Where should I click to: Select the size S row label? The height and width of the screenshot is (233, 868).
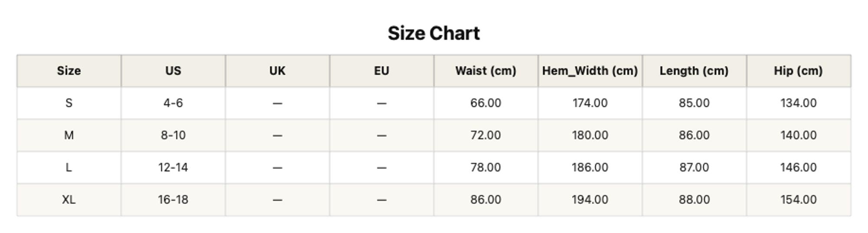69,103
